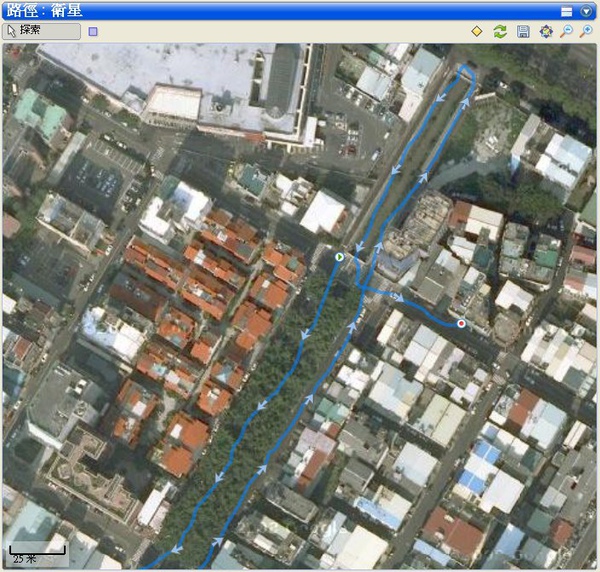
Task: Click the red route end marker
Action: pyautogui.click(x=461, y=324)
